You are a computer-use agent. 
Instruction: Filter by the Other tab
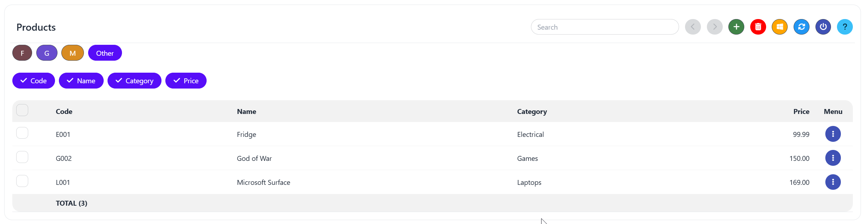pyautogui.click(x=105, y=53)
